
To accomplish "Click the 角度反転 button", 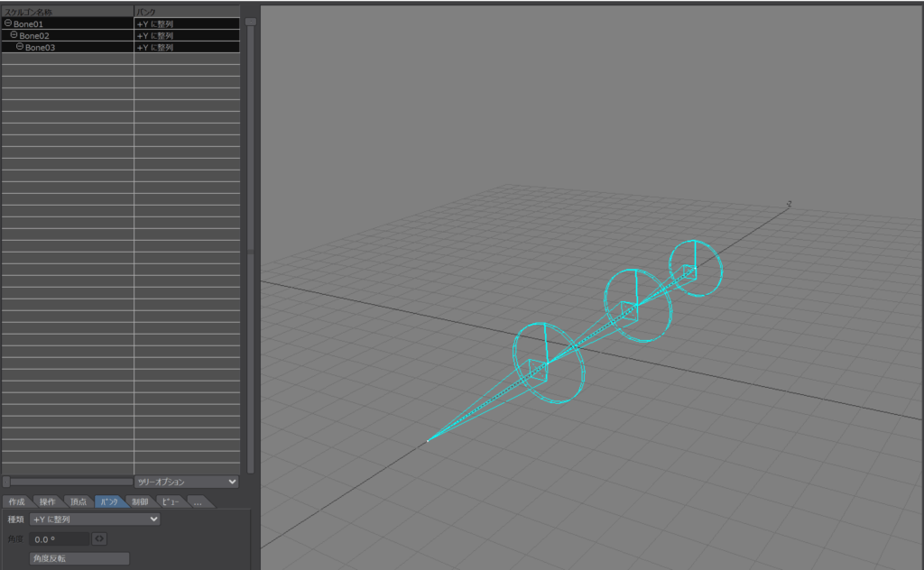I will [79, 558].
